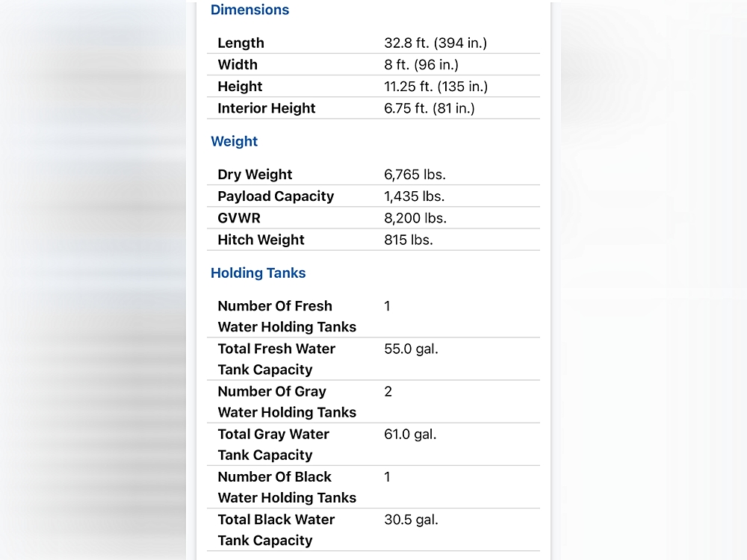The image size is (747, 560).
Task: Select Number Of Gray Water Holding Tanks
Action: pos(286,402)
